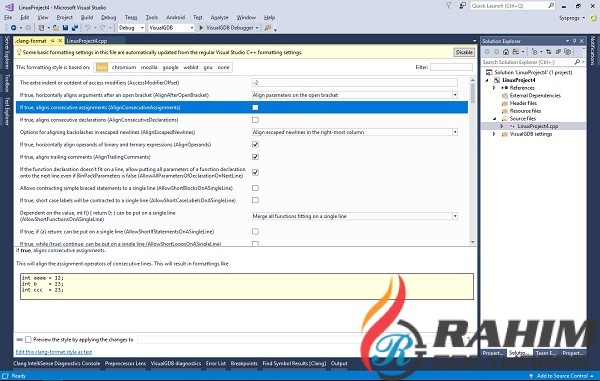The width and height of the screenshot is (600, 381).
Task: Expand the VisualGDB settings node
Action: tap(494, 134)
